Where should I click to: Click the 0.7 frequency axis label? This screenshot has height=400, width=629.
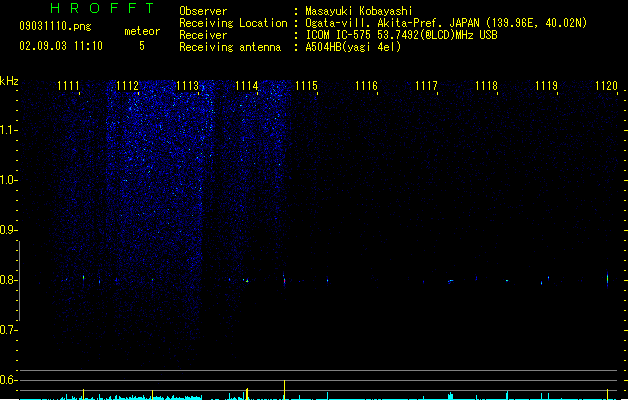click(x=8, y=330)
